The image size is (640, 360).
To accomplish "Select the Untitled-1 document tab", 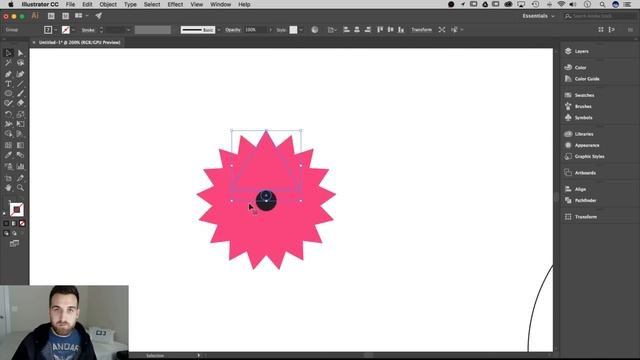I will pyautogui.click(x=79, y=42).
